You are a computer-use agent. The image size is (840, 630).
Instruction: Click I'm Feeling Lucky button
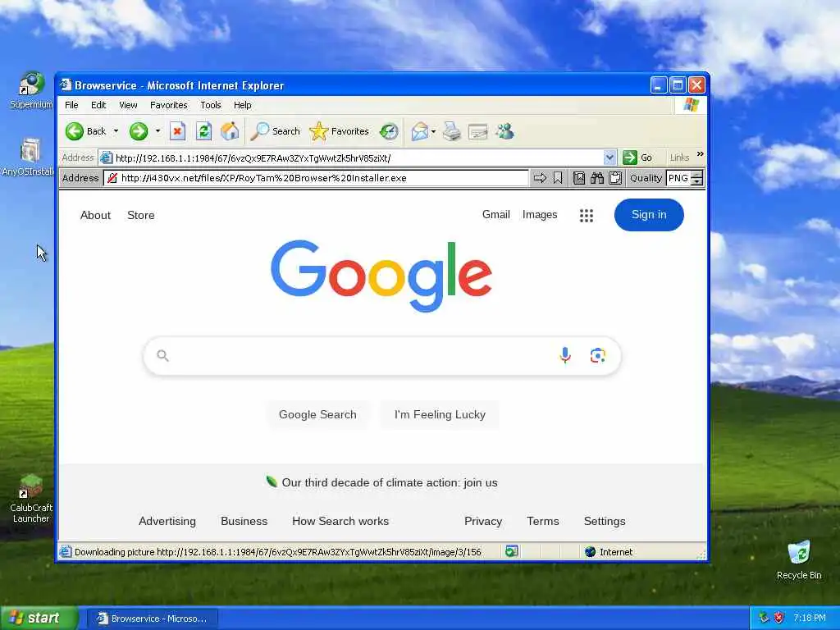point(440,414)
